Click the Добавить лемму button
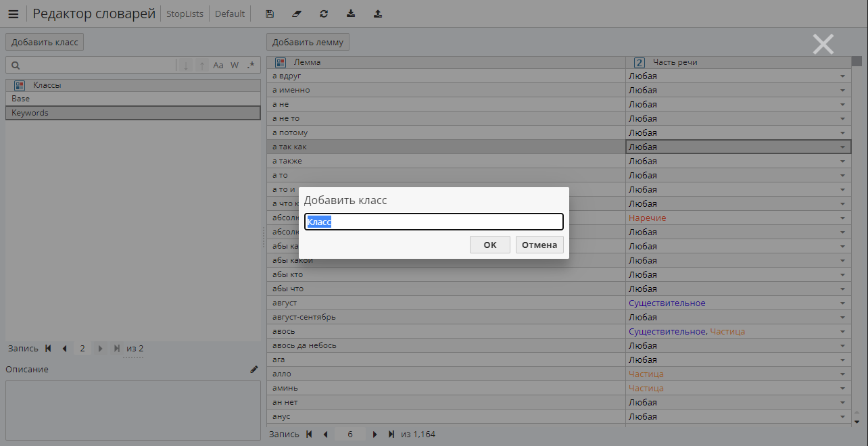 [x=308, y=42]
